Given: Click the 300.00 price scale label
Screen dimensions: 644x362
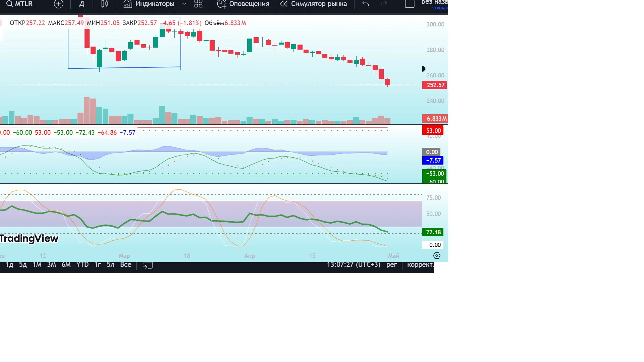Looking at the screenshot, I should pyautogui.click(x=435, y=24).
